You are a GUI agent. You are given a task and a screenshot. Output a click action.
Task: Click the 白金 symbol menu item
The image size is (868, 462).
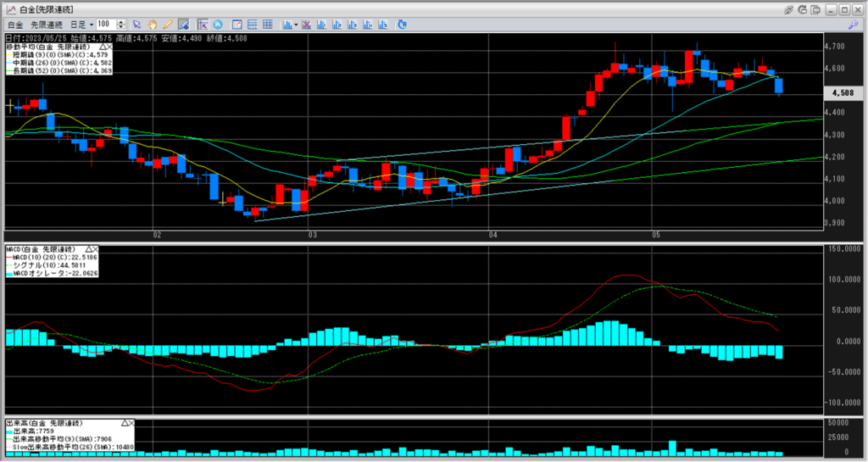point(14,25)
